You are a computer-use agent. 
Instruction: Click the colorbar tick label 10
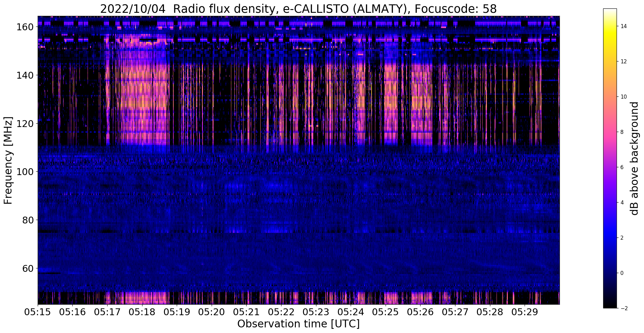coord(624,97)
